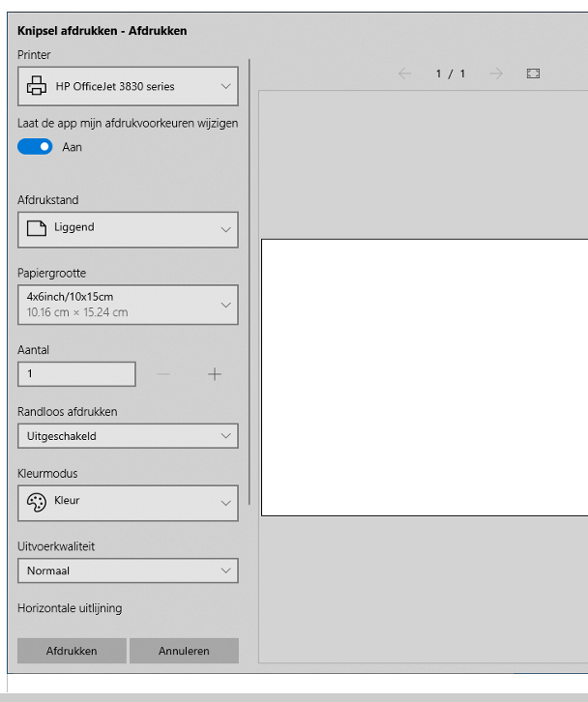Click the Afdrukken button
Image resolution: width=588 pixels, height=702 pixels.
click(x=72, y=651)
